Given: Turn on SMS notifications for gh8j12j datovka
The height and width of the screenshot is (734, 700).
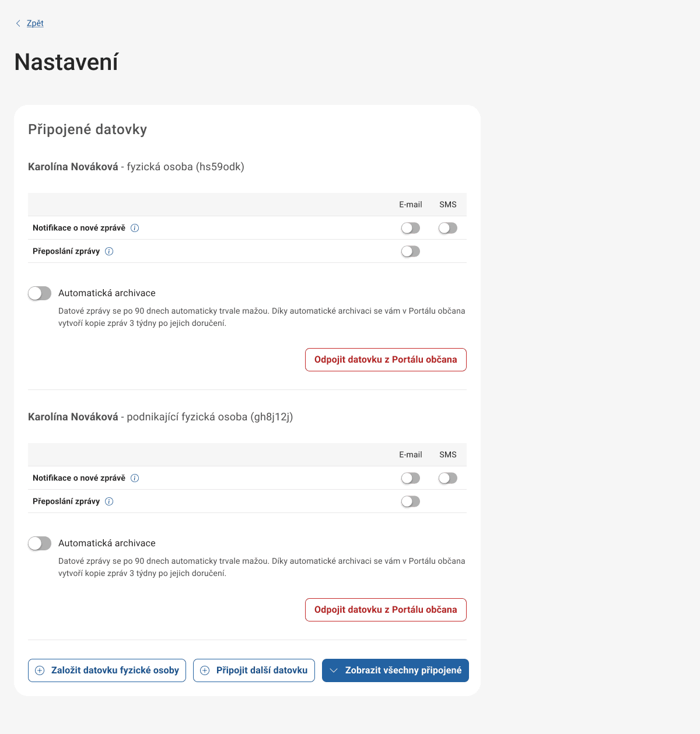Looking at the screenshot, I should [447, 478].
